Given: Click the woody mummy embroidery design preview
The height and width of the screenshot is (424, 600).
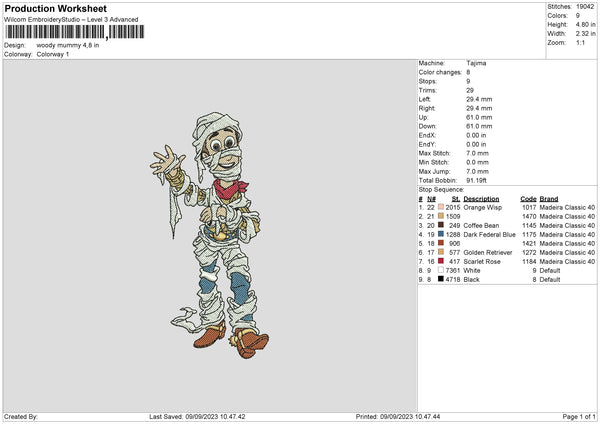Looking at the screenshot, I should pos(210,235).
